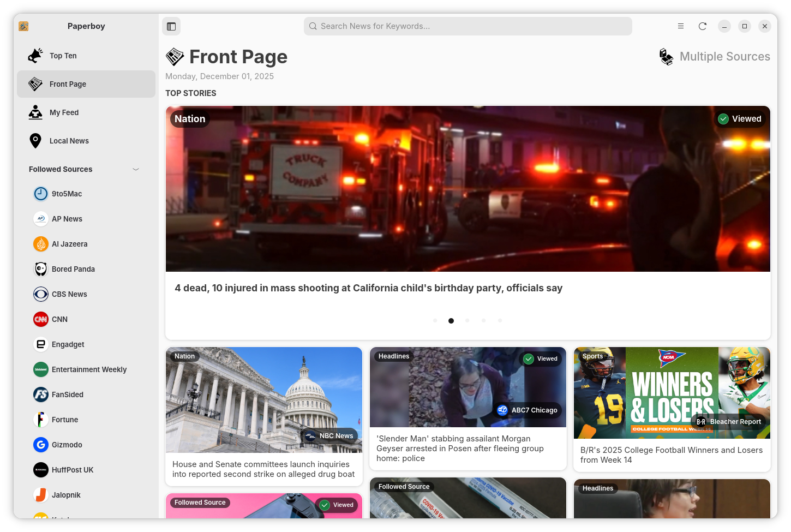Image resolution: width=791 pixels, height=532 pixels.
Task: Click the Paperboy logo icon
Action: point(23,26)
